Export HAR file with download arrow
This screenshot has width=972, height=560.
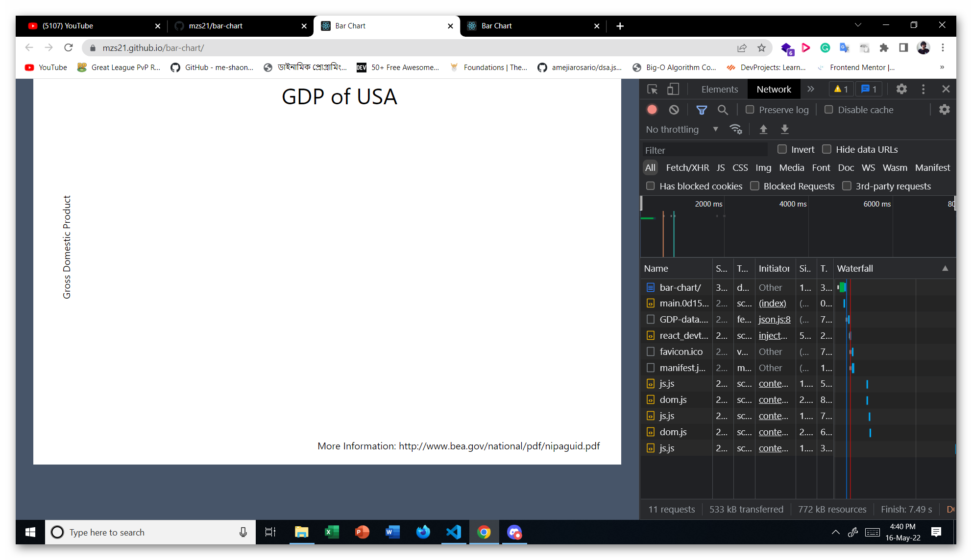tap(785, 129)
